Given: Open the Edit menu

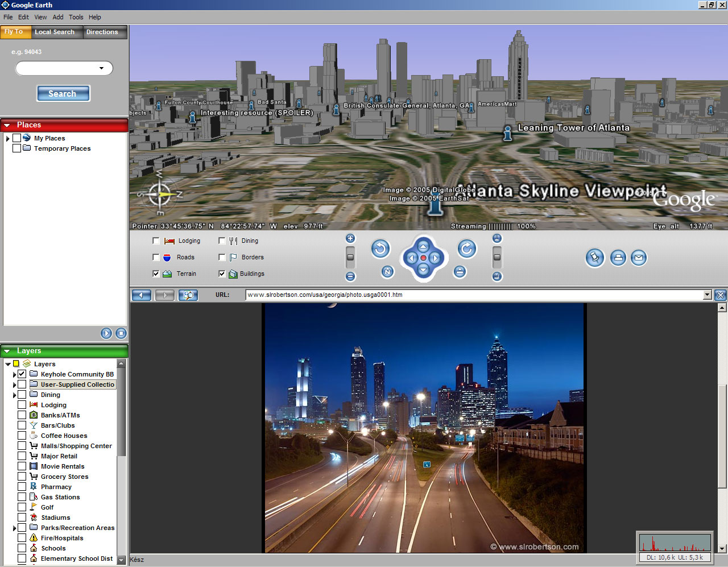Looking at the screenshot, I should tap(23, 17).
